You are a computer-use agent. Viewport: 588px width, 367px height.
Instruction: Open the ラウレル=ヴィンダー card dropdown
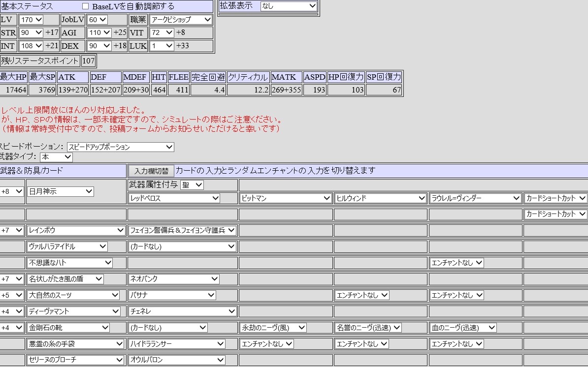pyautogui.click(x=475, y=198)
